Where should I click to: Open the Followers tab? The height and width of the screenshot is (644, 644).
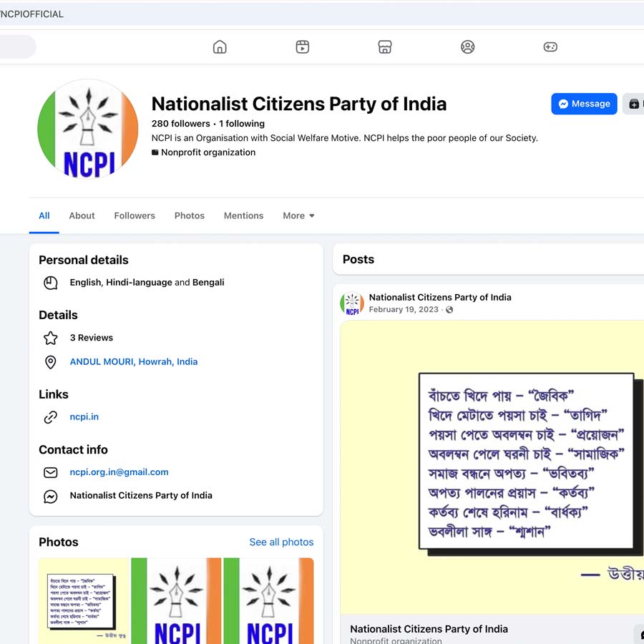[135, 215]
